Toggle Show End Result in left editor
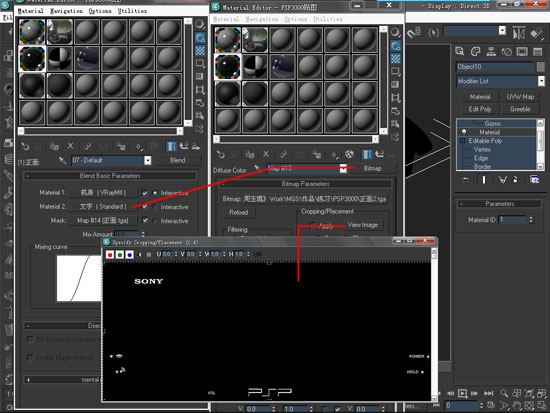 (171, 146)
